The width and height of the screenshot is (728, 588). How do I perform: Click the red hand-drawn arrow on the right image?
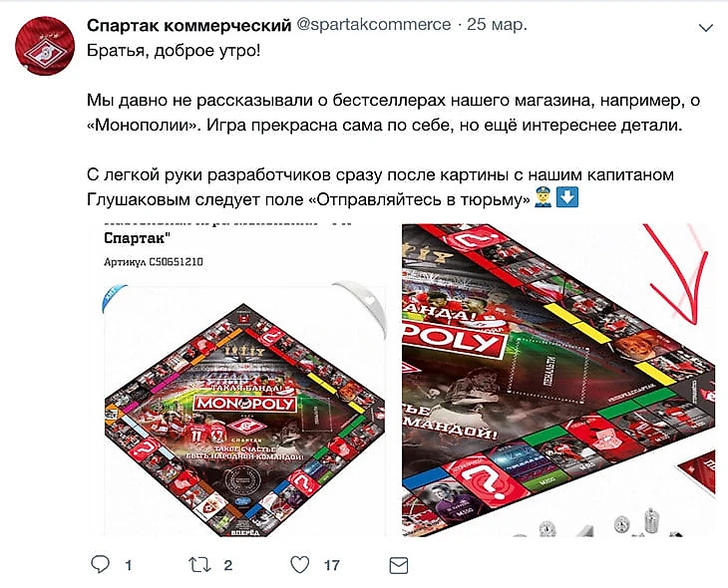pos(677,275)
